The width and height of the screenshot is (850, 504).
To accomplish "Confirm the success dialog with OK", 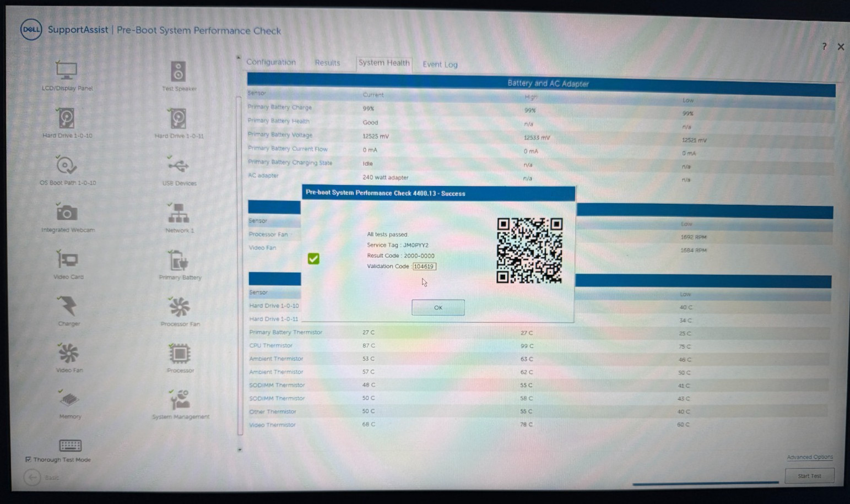I will tap(438, 307).
